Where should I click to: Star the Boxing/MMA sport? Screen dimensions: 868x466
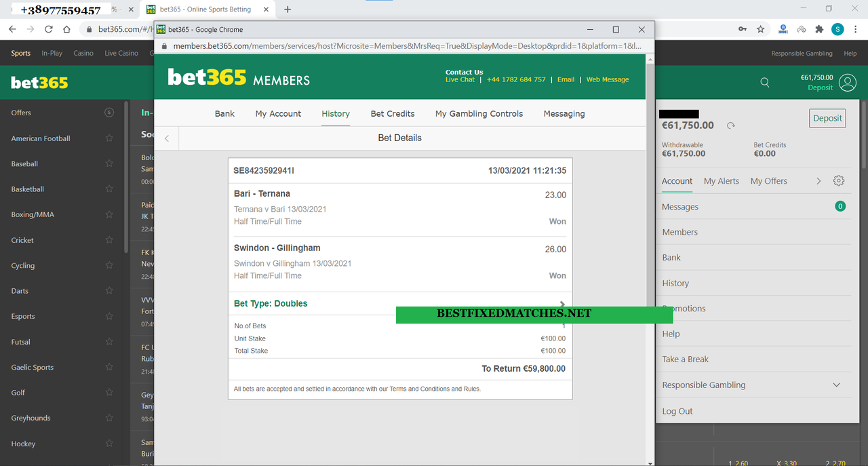[109, 214]
